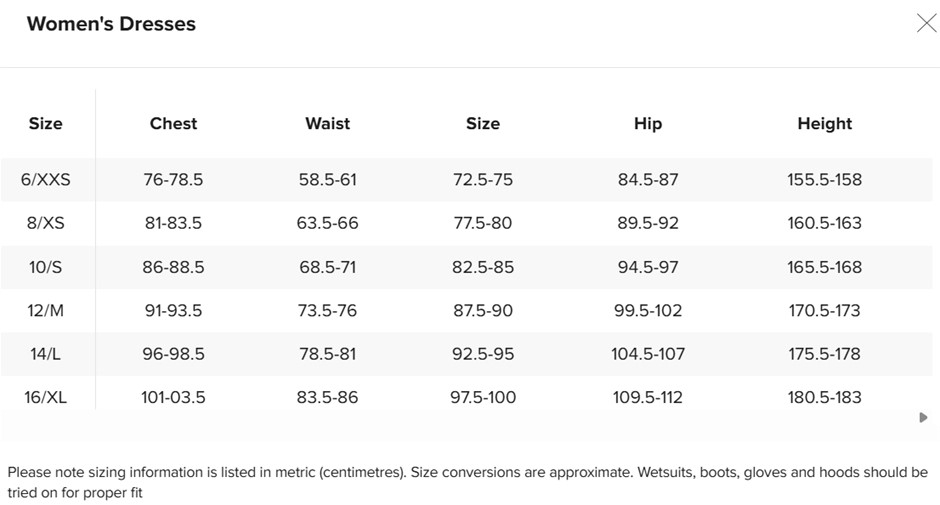
Task: Click the scroll right arrow below the table
Action: tap(923, 417)
